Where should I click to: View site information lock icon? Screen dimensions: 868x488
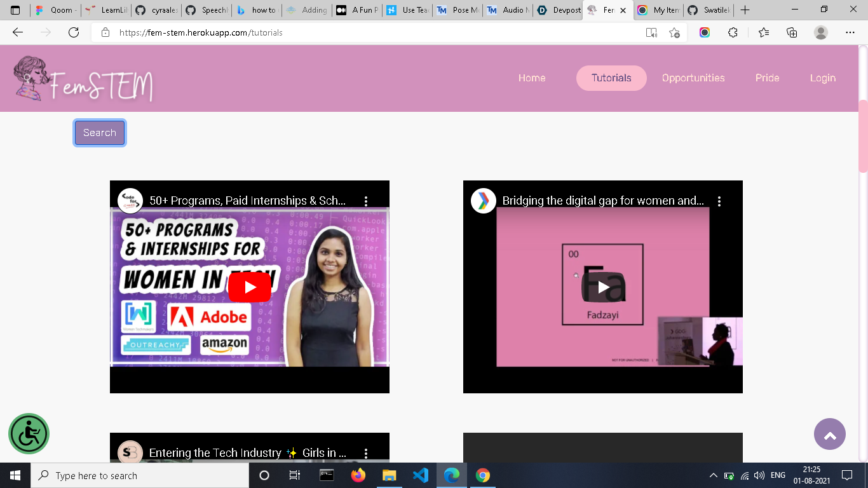tap(105, 32)
